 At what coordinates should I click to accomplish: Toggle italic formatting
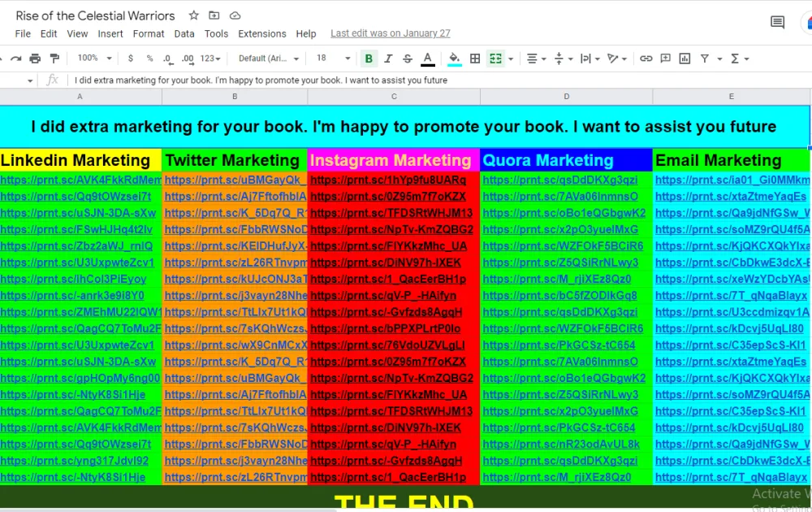388,59
